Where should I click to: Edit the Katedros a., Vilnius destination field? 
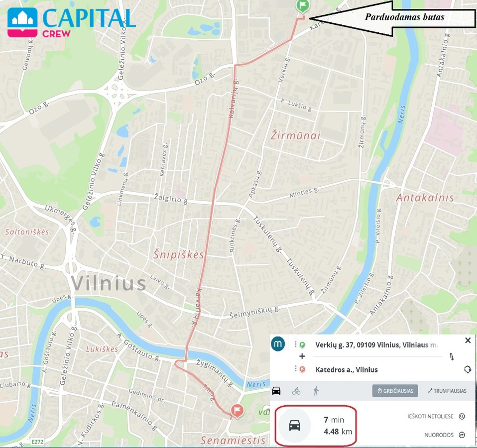(x=347, y=369)
